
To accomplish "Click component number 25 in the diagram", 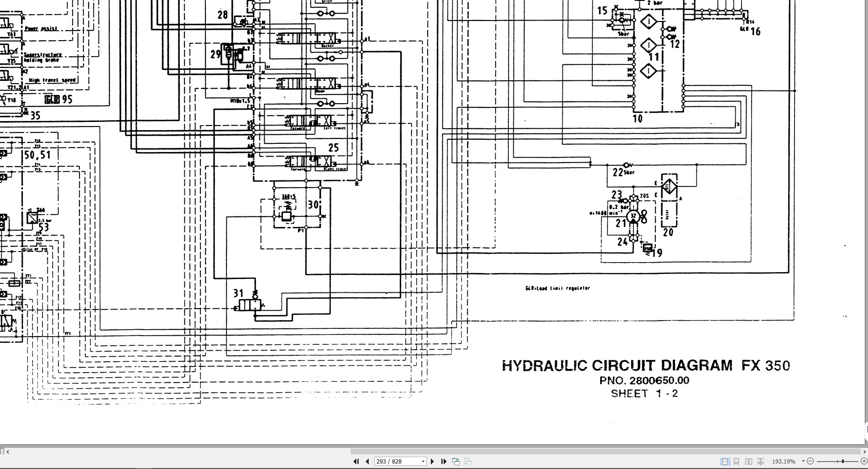I will (x=334, y=148).
